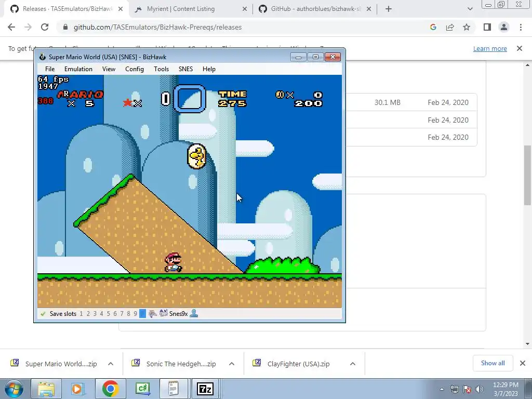Viewport: 532px width, 399px height.
Task: Click the gray key status bar icon
Action: tap(153, 314)
